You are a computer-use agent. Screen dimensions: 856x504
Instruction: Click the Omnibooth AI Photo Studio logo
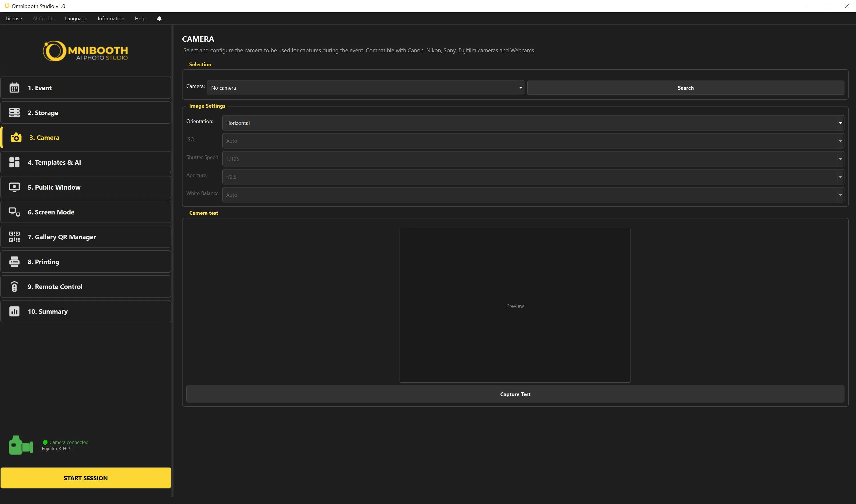[x=85, y=51]
